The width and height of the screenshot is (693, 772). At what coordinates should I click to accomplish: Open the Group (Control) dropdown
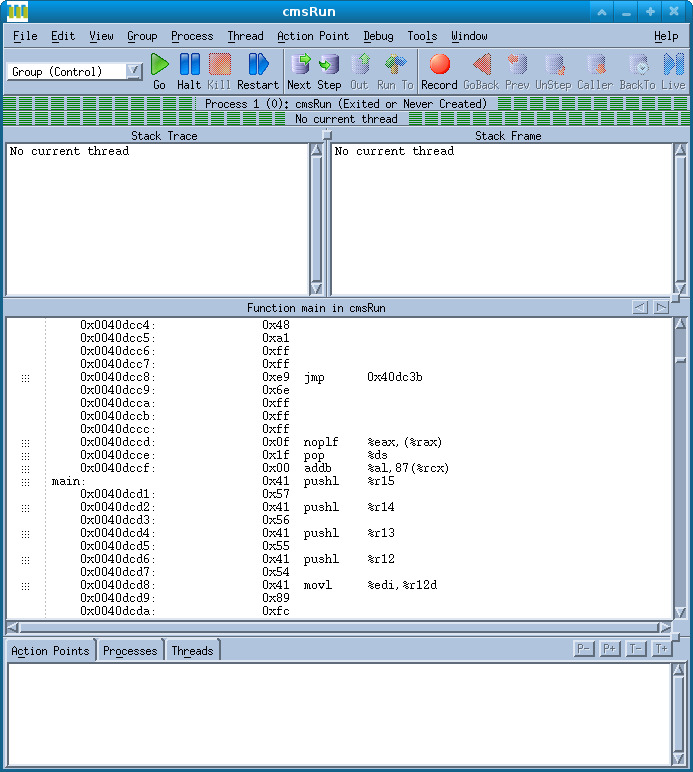133,71
